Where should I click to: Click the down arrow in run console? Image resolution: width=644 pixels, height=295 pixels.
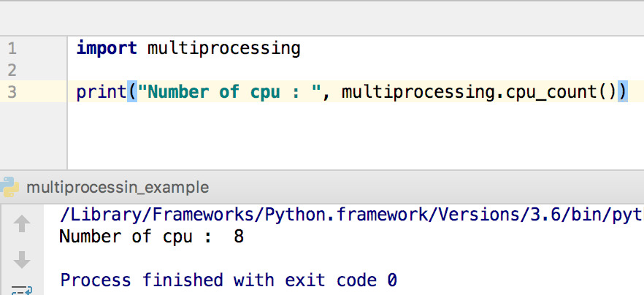point(22,260)
